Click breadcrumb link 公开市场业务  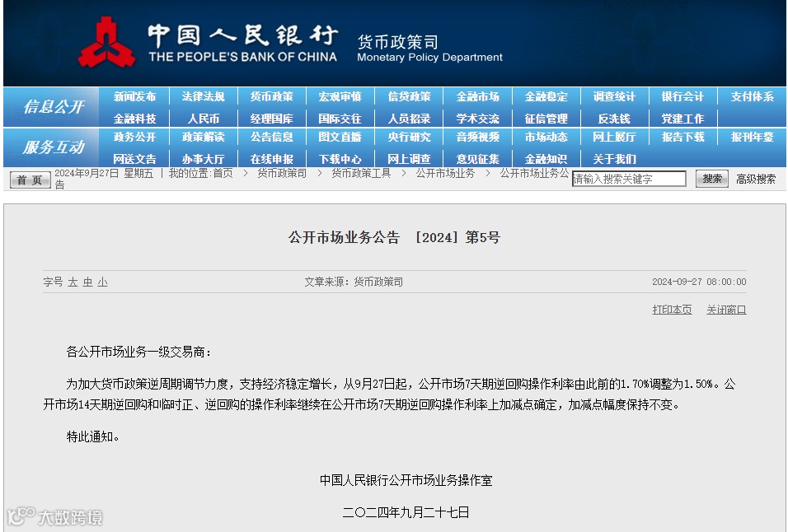coord(445,173)
